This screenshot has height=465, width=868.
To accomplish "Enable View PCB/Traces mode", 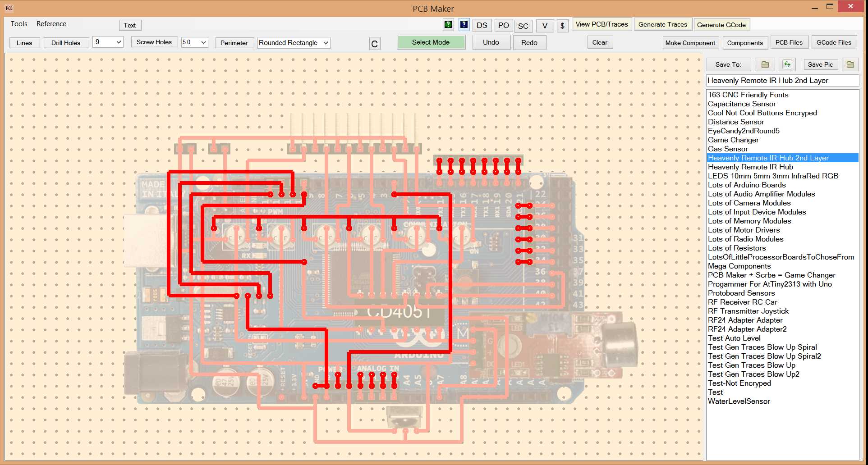I will pos(602,24).
